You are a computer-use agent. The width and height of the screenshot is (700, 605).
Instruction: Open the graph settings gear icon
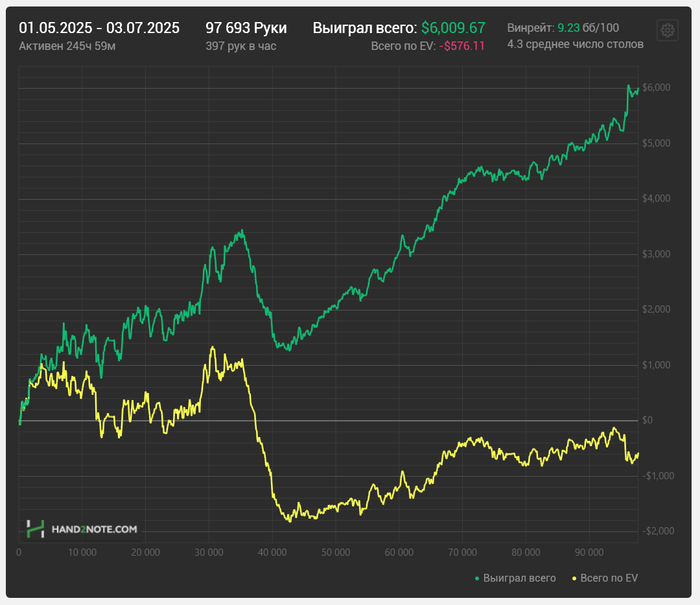[x=667, y=30]
